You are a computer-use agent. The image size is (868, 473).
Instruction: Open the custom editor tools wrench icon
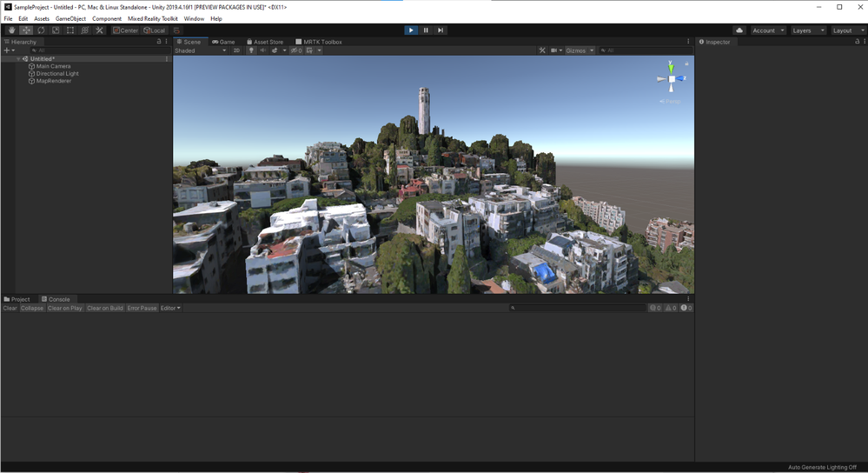100,30
